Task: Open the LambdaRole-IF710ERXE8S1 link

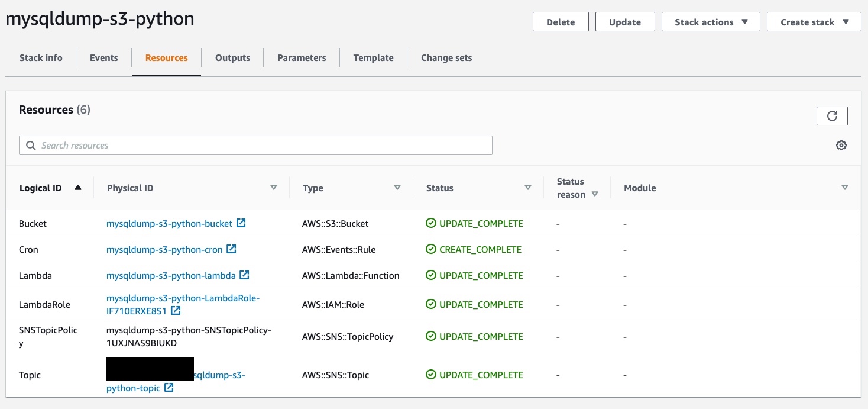Action: (x=183, y=304)
